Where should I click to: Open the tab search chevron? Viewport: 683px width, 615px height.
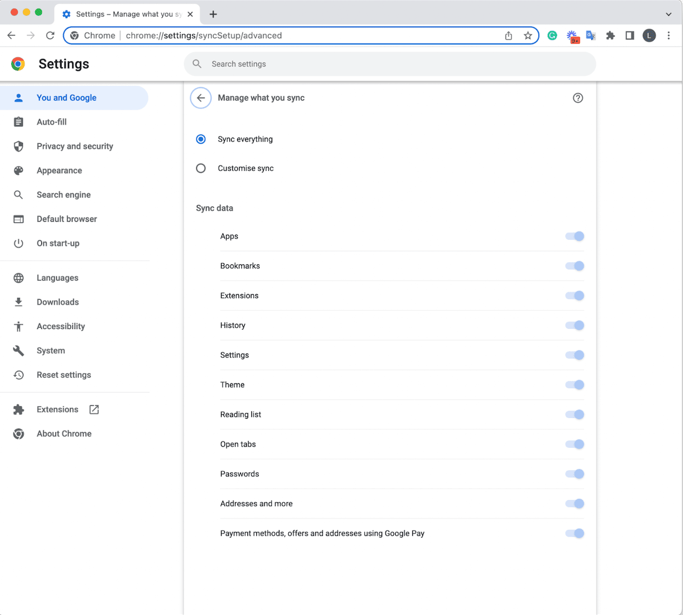669,14
